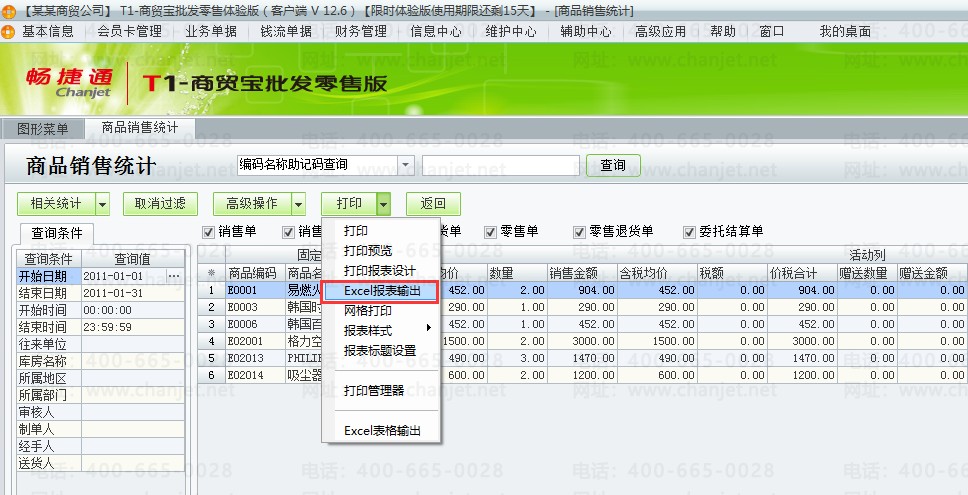This screenshot has width=968, height=495.
Task: Open the 基本信息 menu
Action: point(48,31)
